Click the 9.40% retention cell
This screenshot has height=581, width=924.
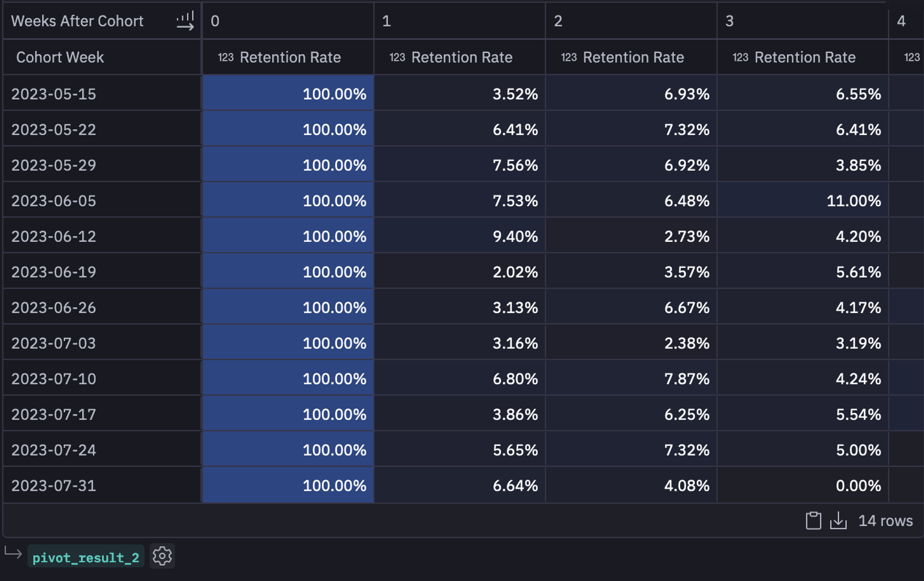tap(515, 237)
